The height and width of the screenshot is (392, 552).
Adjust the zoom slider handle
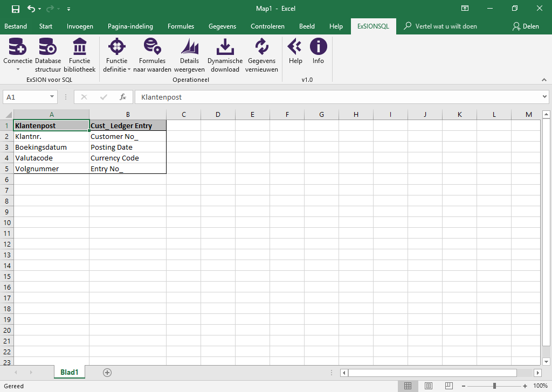(x=494, y=386)
